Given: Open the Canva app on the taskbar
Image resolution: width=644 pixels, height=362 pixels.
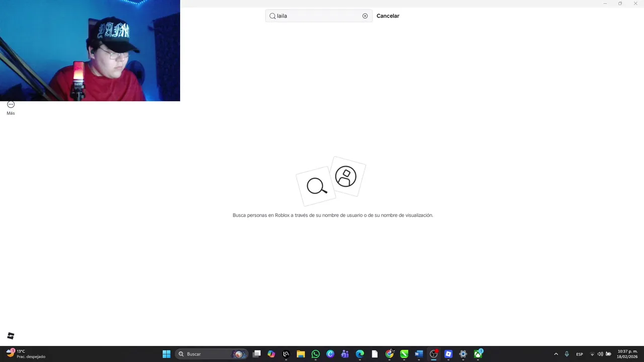Looking at the screenshot, I should click(x=330, y=354).
